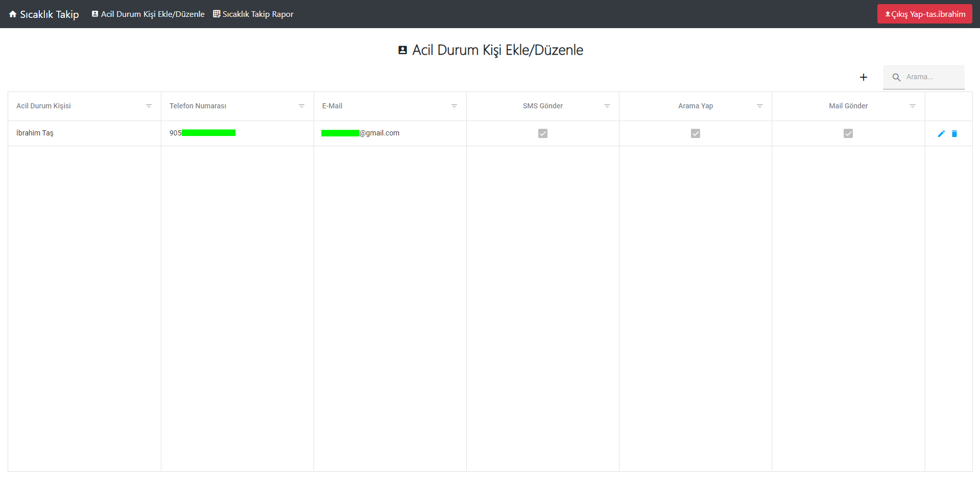Open filter for E-Mail column

click(x=454, y=106)
